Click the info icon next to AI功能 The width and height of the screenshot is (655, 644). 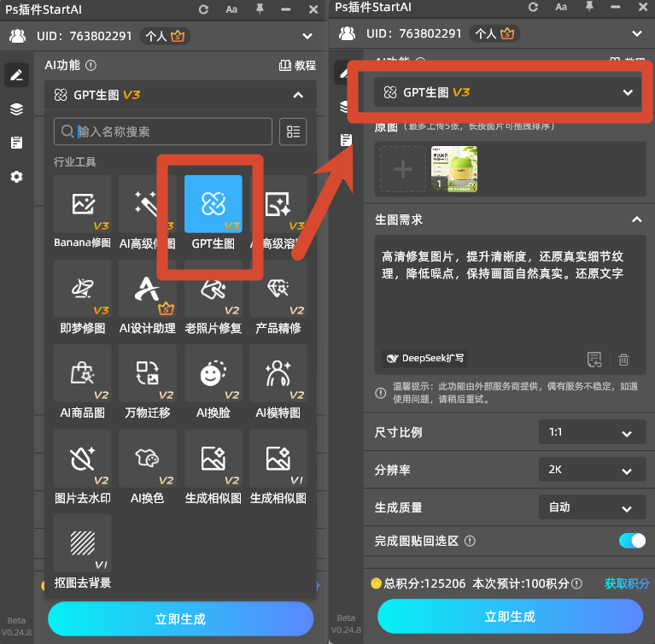pyautogui.click(x=91, y=65)
